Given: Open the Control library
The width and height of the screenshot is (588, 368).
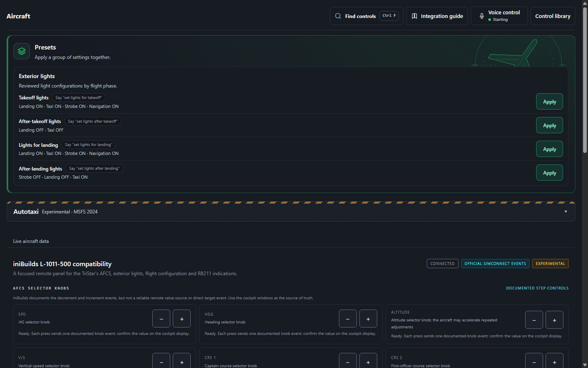Looking at the screenshot, I should 553,16.
